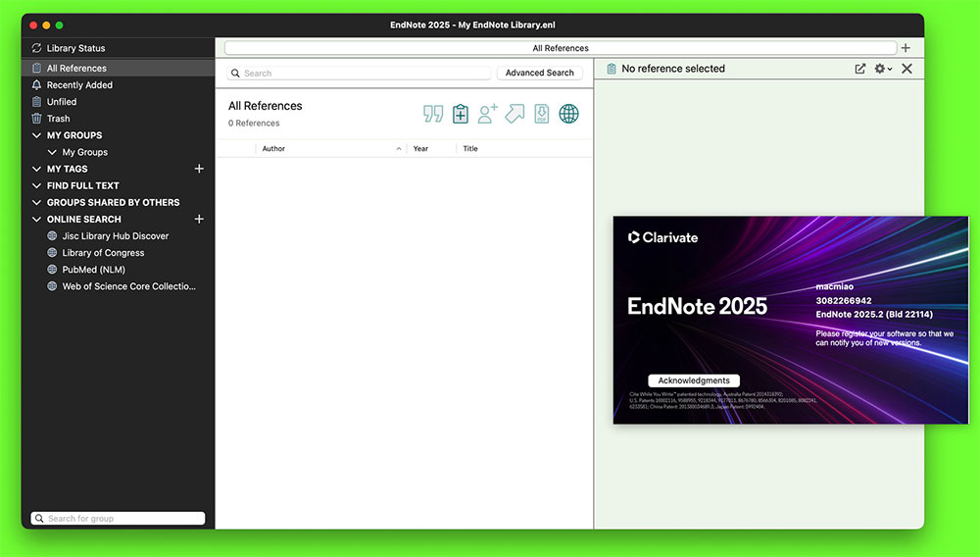The image size is (980, 557).
Task: Close the reference panel with X
Action: pyautogui.click(x=906, y=69)
